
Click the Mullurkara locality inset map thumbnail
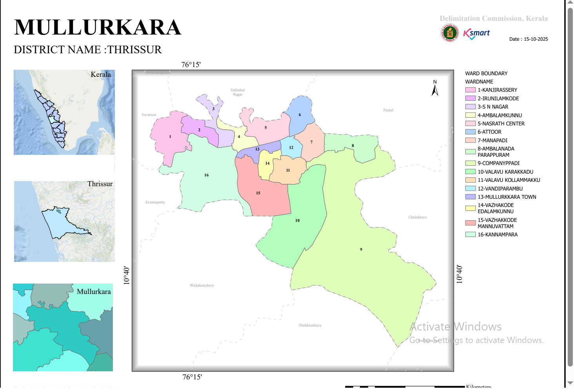(x=63, y=327)
